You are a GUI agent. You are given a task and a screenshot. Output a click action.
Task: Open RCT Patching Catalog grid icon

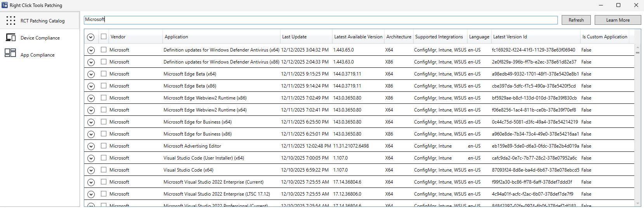point(11,21)
